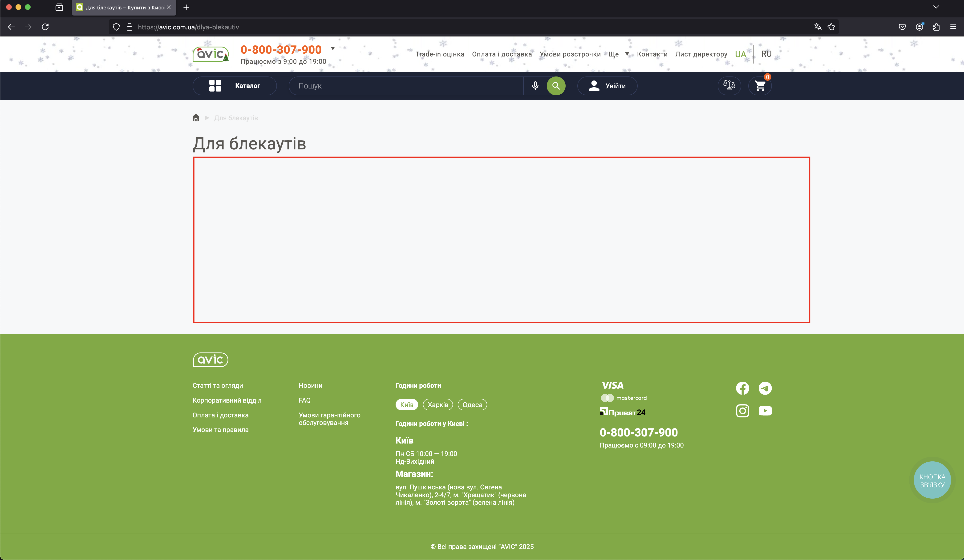964x560 pixels.
Task: Select the Харків city toggle
Action: point(438,405)
